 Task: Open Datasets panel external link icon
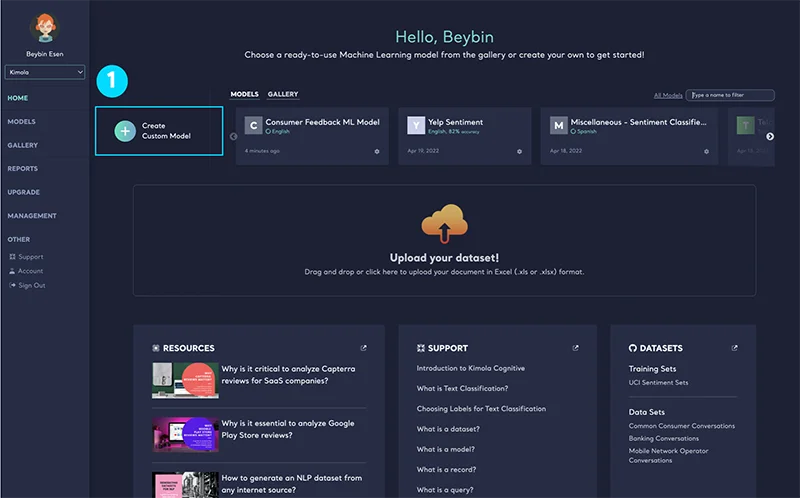click(x=735, y=348)
